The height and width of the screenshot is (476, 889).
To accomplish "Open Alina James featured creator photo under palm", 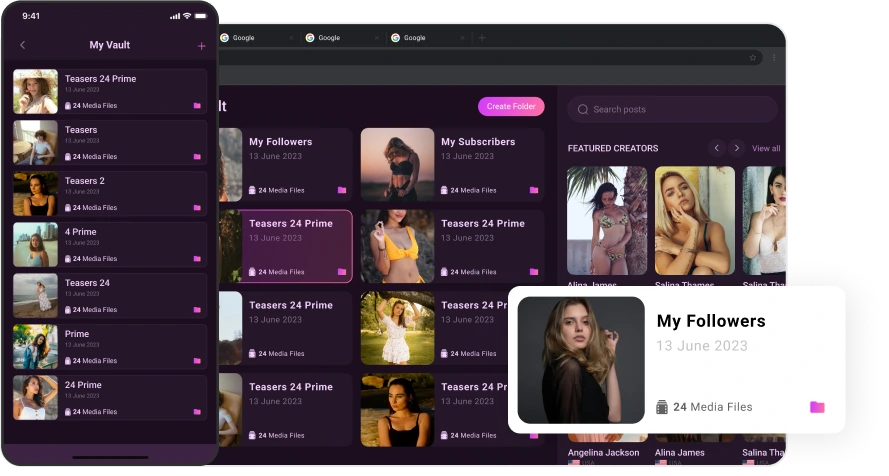I will click(607, 220).
